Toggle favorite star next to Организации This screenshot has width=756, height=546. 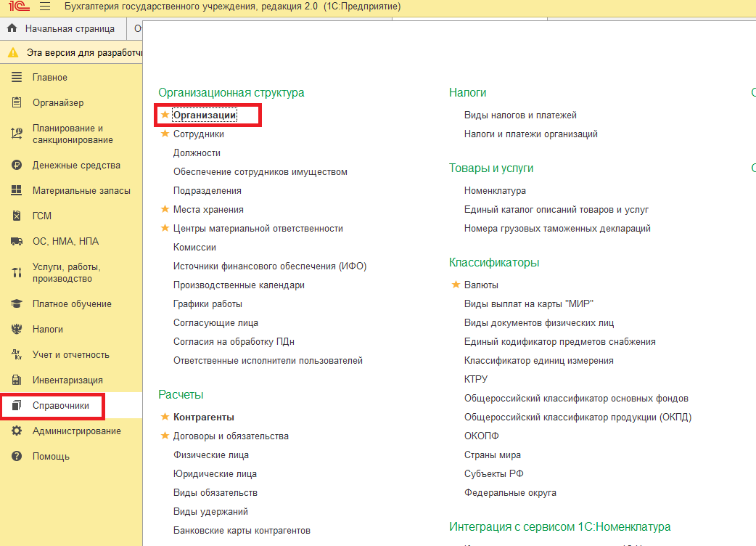[165, 114]
